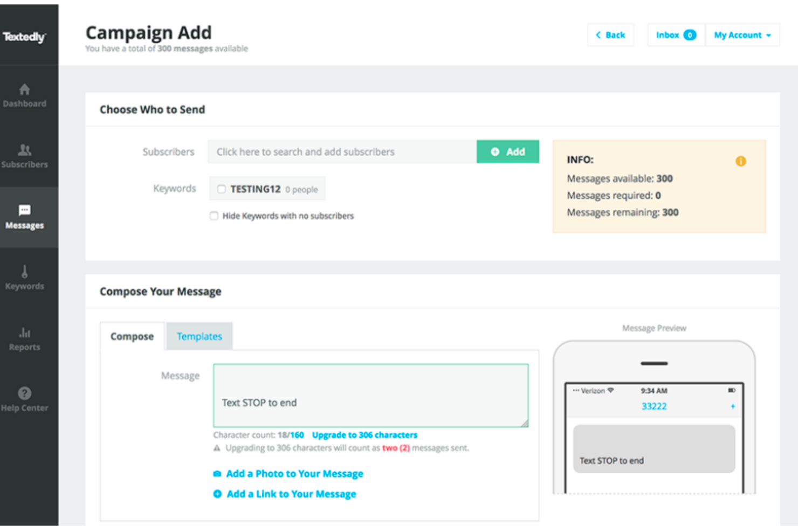Open the Inbox
This screenshot has width=798, height=532.
[x=675, y=34]
